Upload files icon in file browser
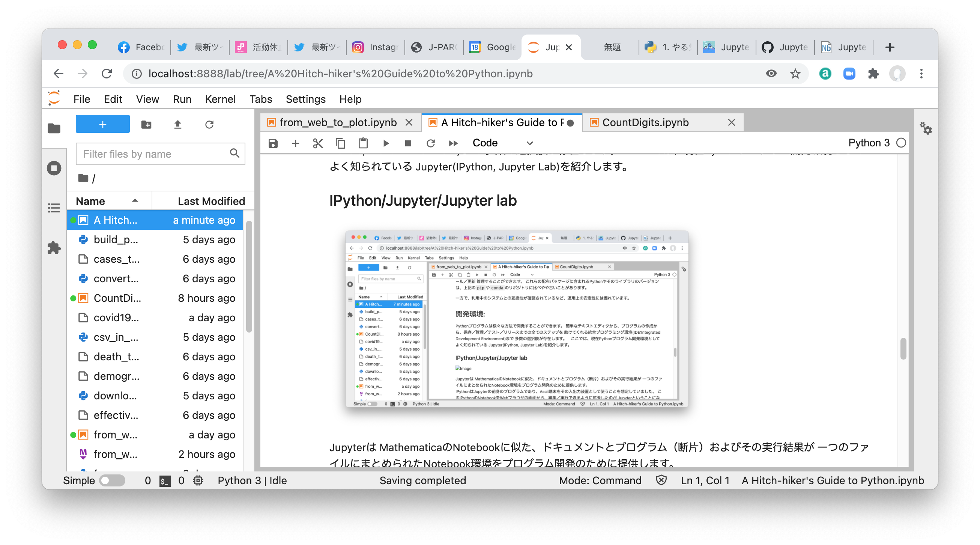The width and height of the screenshot is (980, 545). (x=178, y=125)
